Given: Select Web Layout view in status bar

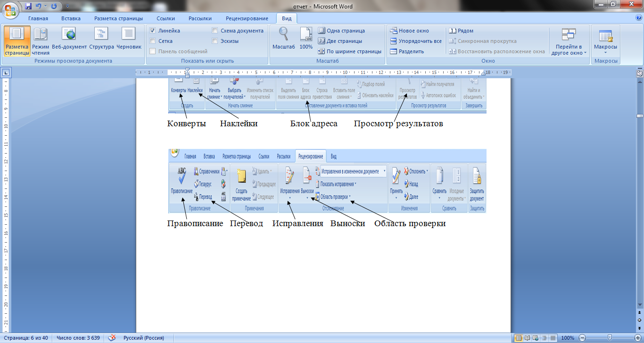Looking at the screenshot, I should click(x=536, y=338).
